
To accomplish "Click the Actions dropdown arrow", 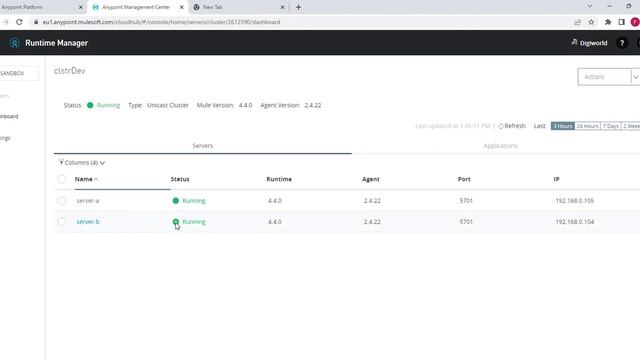I will pyautogui.click(x=636, y=77).
